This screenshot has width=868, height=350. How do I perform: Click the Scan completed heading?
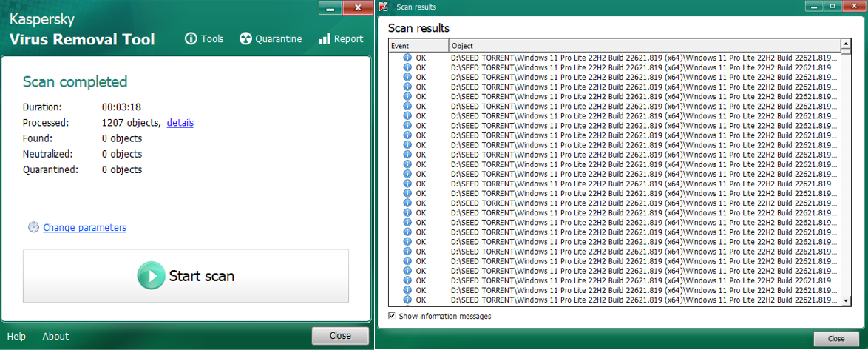coord(75,83)
